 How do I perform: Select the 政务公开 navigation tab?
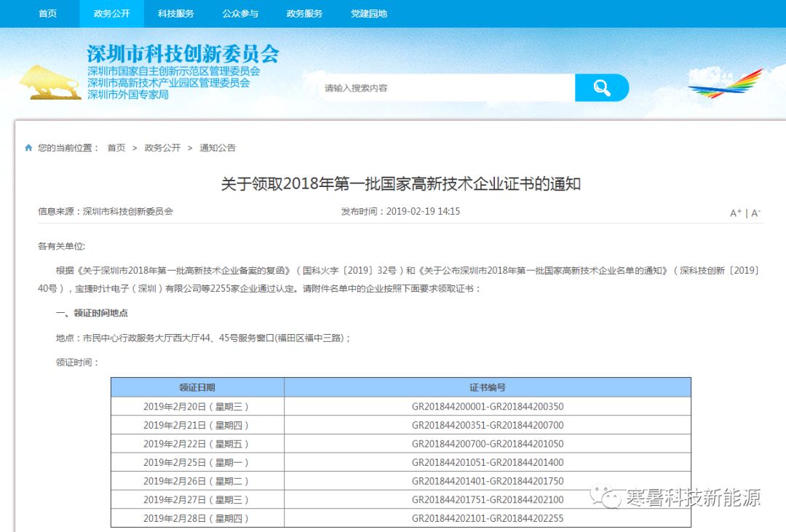(x=112, y=14)
